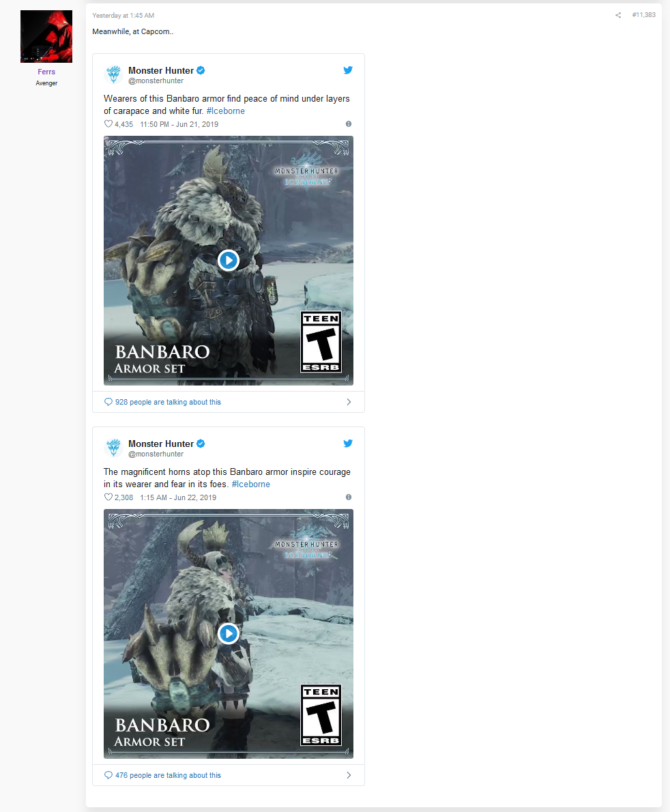670x812 pixels.
Task: Click verified badge in second tweet header
Action: click(x=201, y=444)
